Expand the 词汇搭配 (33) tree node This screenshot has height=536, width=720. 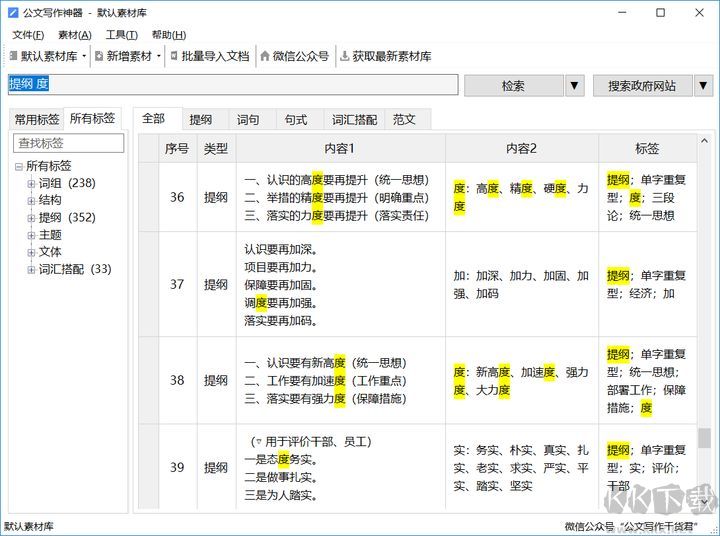coord(31,270)
